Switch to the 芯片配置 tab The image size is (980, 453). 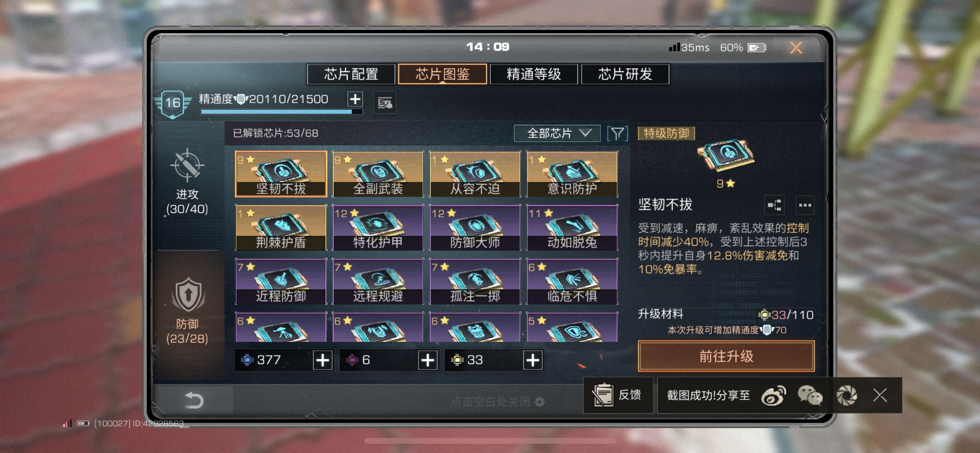pos(351,74)
